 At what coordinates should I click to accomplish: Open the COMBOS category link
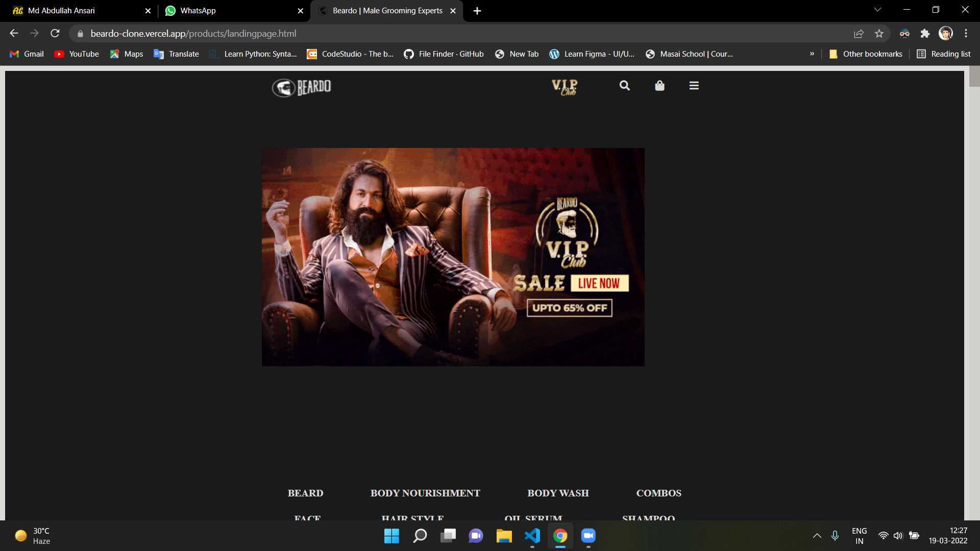pyautogui.click(x=658, y=493)
